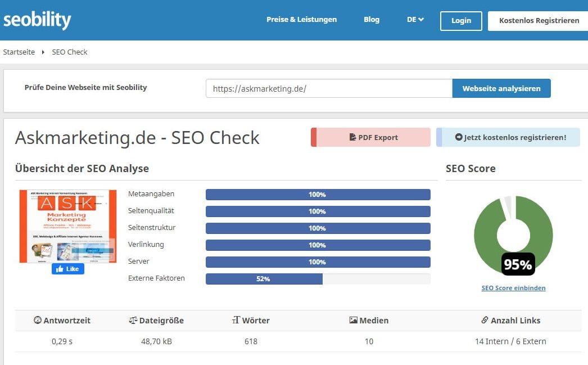Click the Wörter text-size icon

[236, 321]
